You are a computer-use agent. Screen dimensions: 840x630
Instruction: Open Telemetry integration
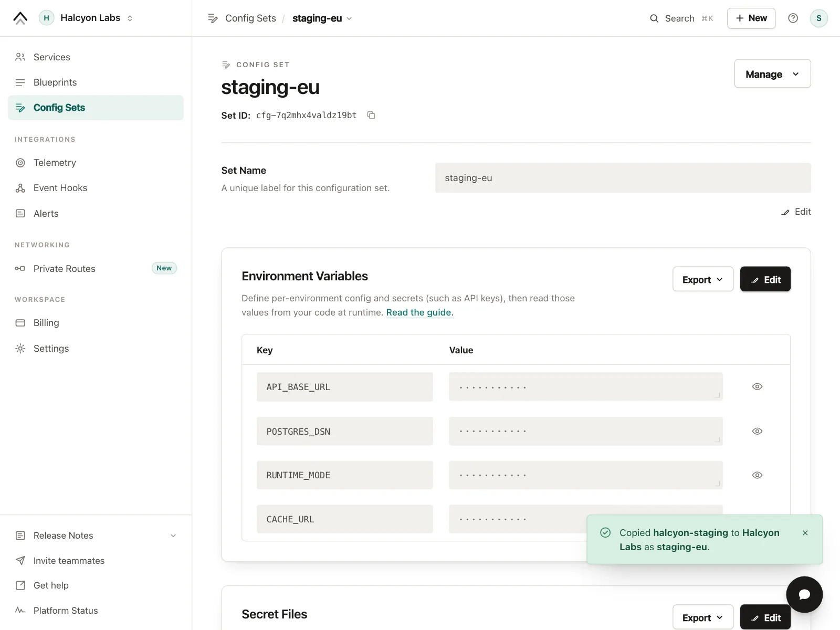tap(96, 163)
